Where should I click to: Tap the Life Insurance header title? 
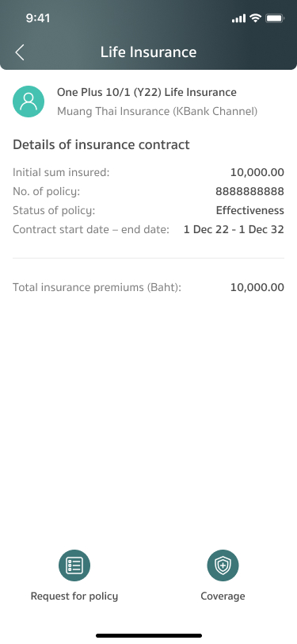tap(149, 52)
